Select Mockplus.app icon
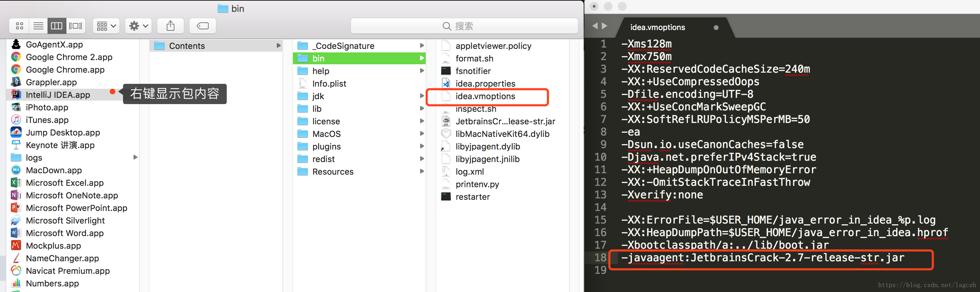Image resolution: width=980 pixels, height=292 pixels. tap(16, 245)
